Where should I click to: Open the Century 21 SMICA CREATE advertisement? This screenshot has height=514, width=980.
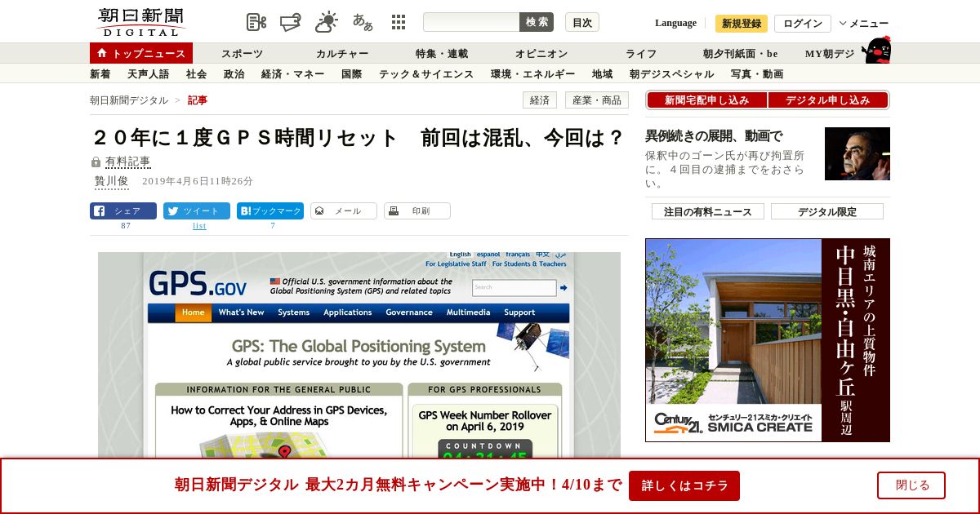(x=768, y=340)
